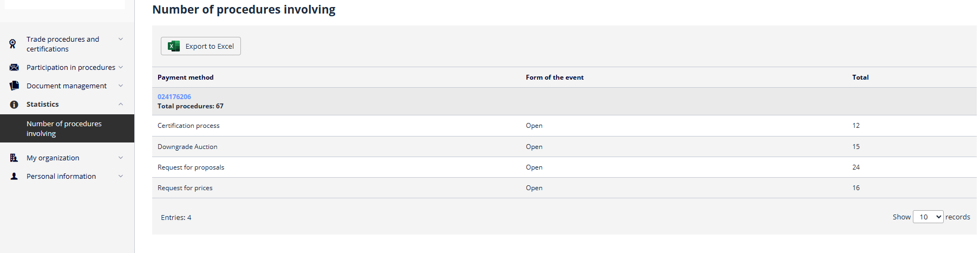This screenshot has width=980, height=253.
Task: Click the Excel icon on export button
Action: (174, 46)
